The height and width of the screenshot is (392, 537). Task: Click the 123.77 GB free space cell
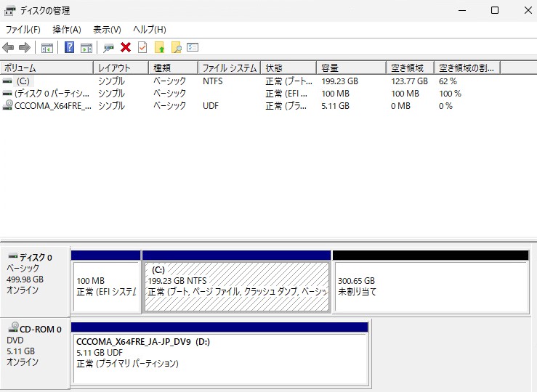click(x=409, y=81)
